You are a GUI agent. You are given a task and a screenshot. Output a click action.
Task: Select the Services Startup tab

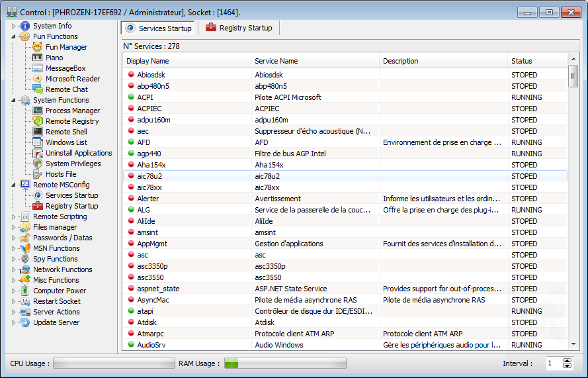158,28
